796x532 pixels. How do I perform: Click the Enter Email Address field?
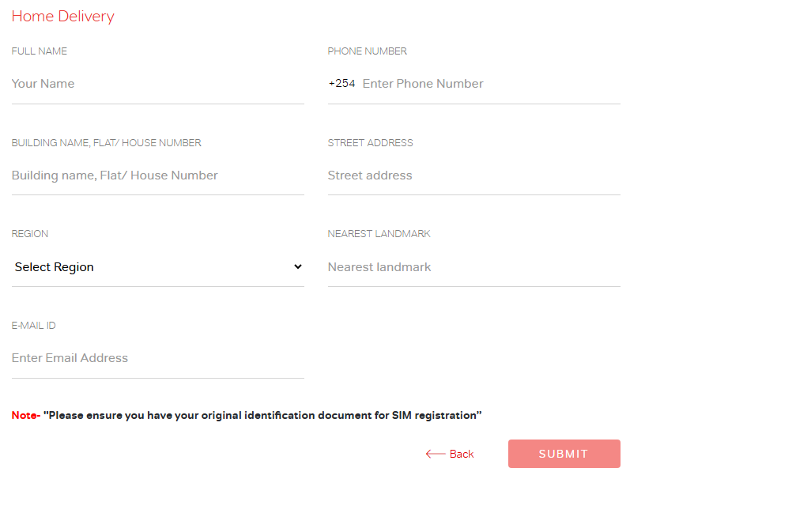point(158,358)
